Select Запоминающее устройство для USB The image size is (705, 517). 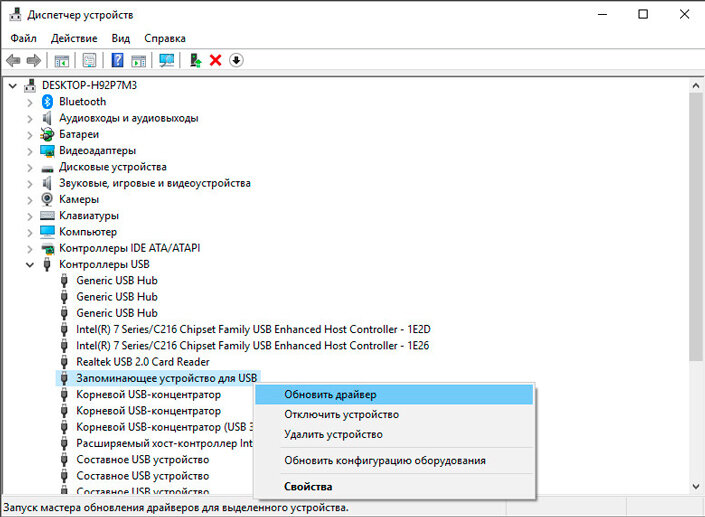166,378
